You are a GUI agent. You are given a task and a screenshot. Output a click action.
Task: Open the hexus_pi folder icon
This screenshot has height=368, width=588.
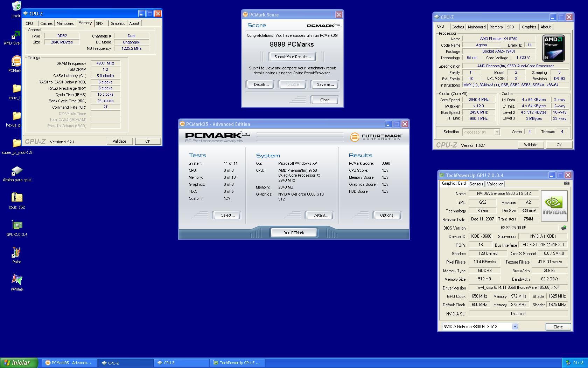point(16,116)
